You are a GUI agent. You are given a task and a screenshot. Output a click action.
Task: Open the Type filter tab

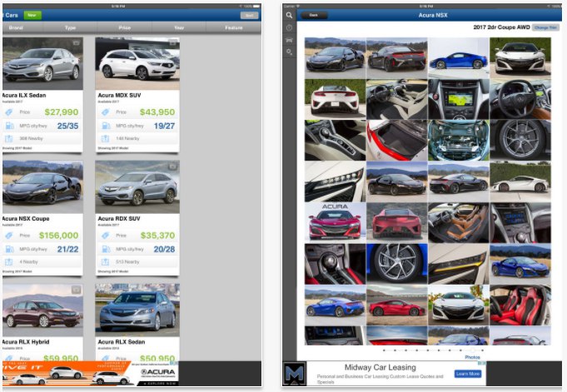pos(70,27)
